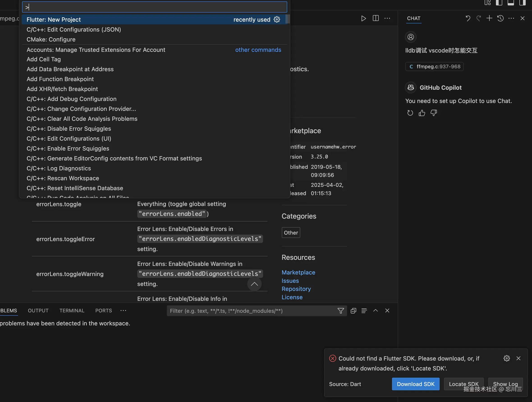
Task: Open chat history clock icon
Action: pos(500,18)
